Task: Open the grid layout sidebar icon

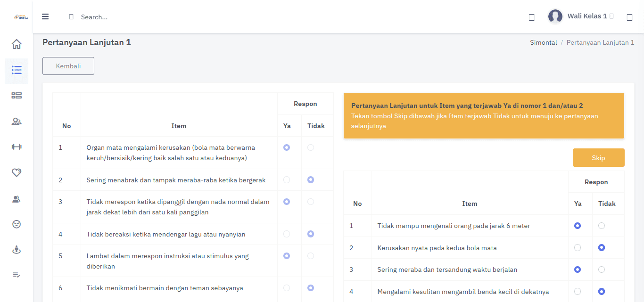Action: pos(17,96)
